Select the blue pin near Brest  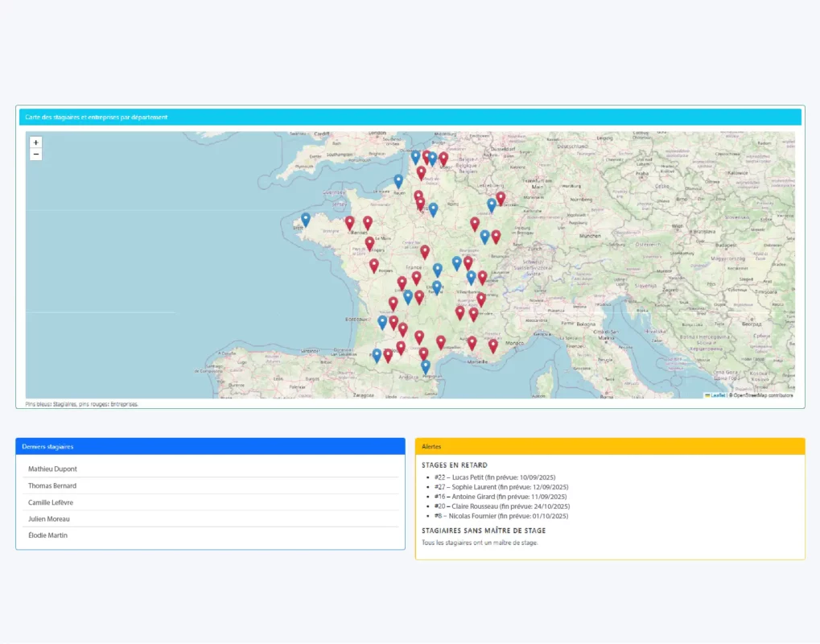306,219
